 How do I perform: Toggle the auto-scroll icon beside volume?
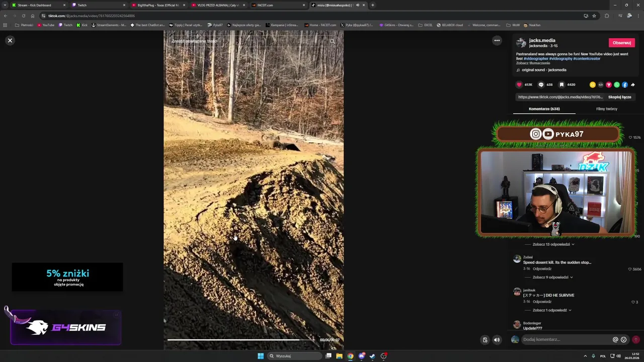pyautogui.click(x=485, y=340)
